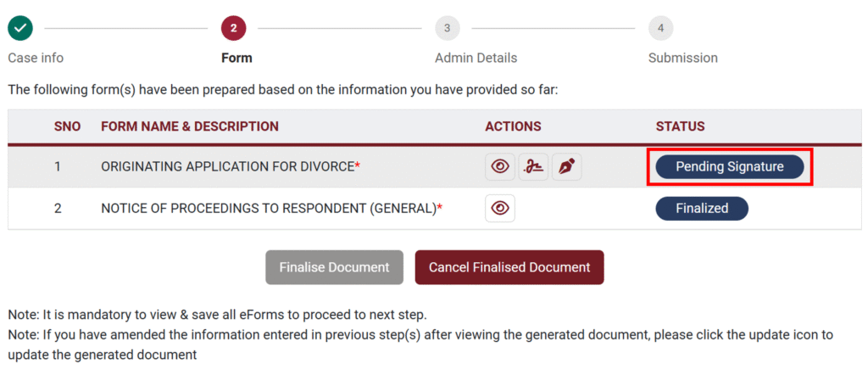
Task: Click the fountain pen icon in row 1
Action: click(x=566, y=166)
